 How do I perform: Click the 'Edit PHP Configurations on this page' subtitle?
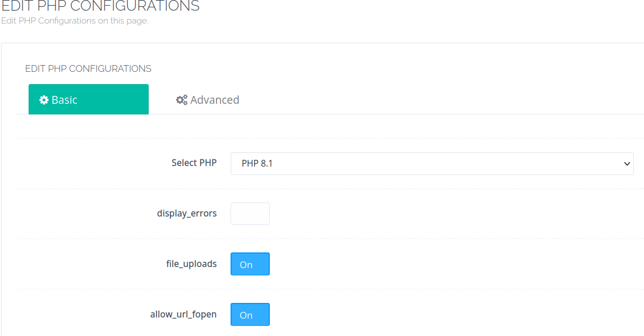(x=75, y=21)
